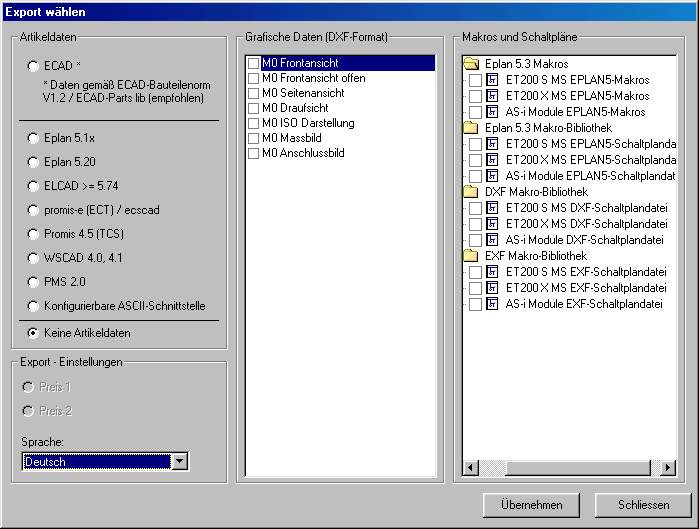The width and height of the screenshot is (699, 529).
Task: Select the Keine Artikeldaten radio option
Action: tap(33, 333)
